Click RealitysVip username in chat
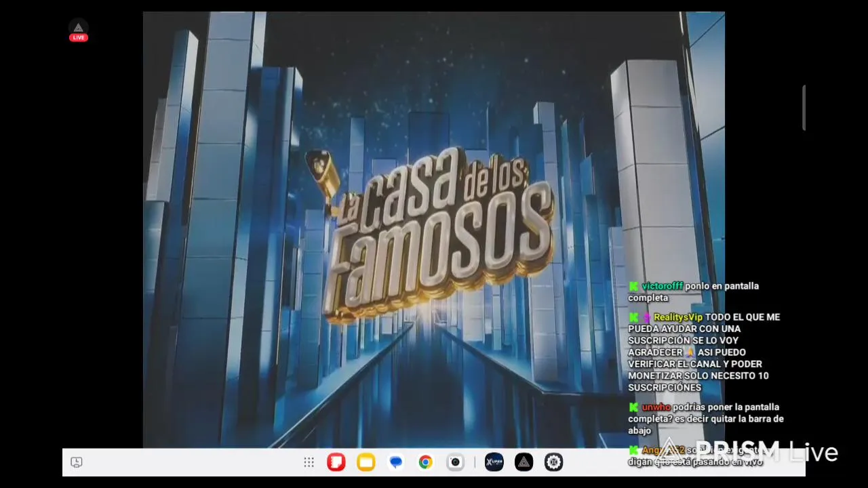Image resolution: width=868 pixels, height=488 pixels. coord(678,317)
